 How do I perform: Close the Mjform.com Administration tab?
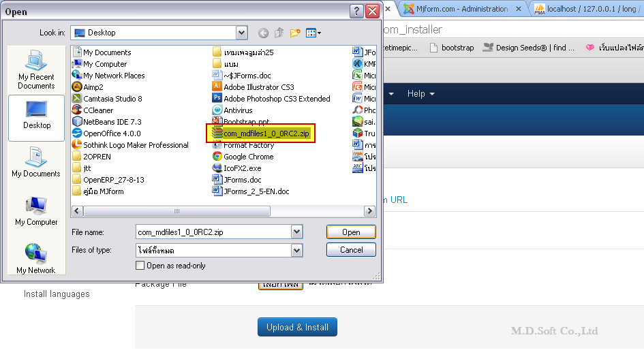(x=519, y=9)
